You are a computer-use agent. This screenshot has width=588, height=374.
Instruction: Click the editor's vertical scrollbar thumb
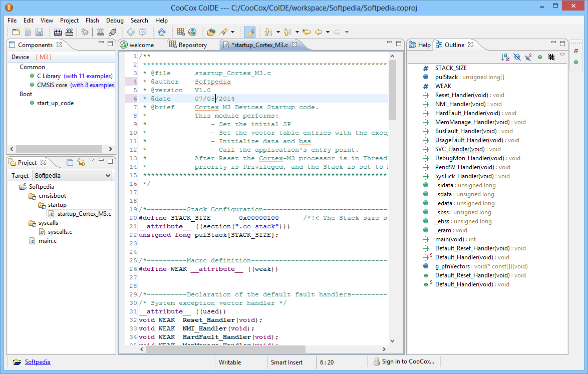tap(392, 90)
